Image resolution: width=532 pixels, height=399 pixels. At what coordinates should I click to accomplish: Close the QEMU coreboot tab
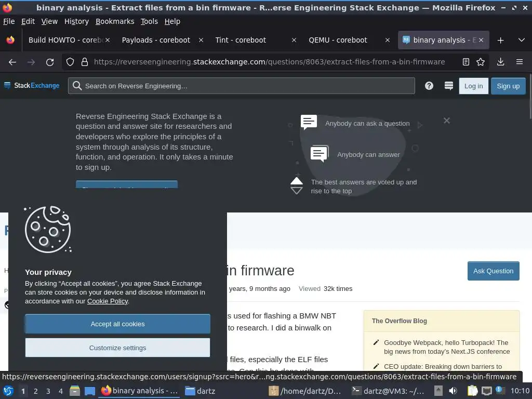point(387,40)
